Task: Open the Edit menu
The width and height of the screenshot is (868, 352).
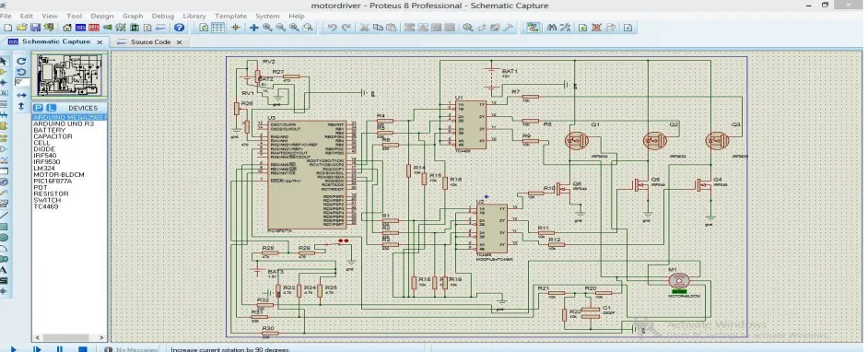Action: coord(26,16)
